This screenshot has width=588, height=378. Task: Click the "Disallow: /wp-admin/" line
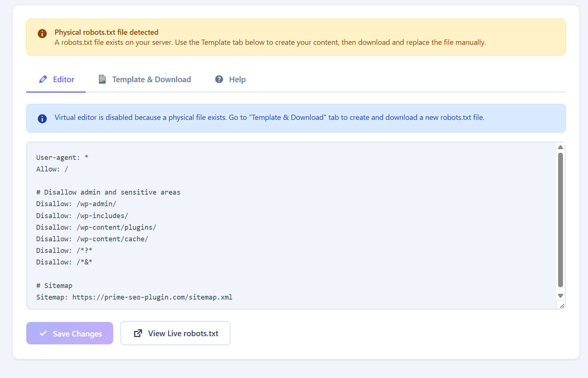point(76,204)
